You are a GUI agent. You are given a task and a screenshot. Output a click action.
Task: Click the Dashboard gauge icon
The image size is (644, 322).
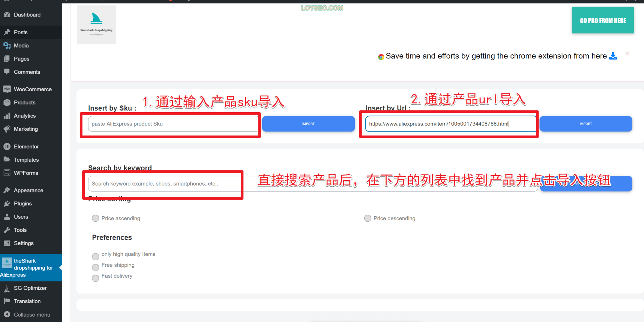tap(7, 15)
